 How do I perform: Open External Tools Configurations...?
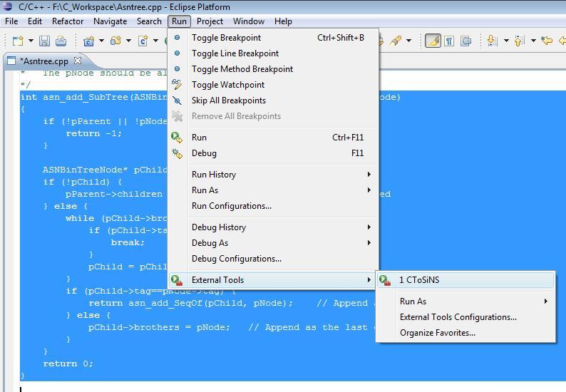pos(465,317)
